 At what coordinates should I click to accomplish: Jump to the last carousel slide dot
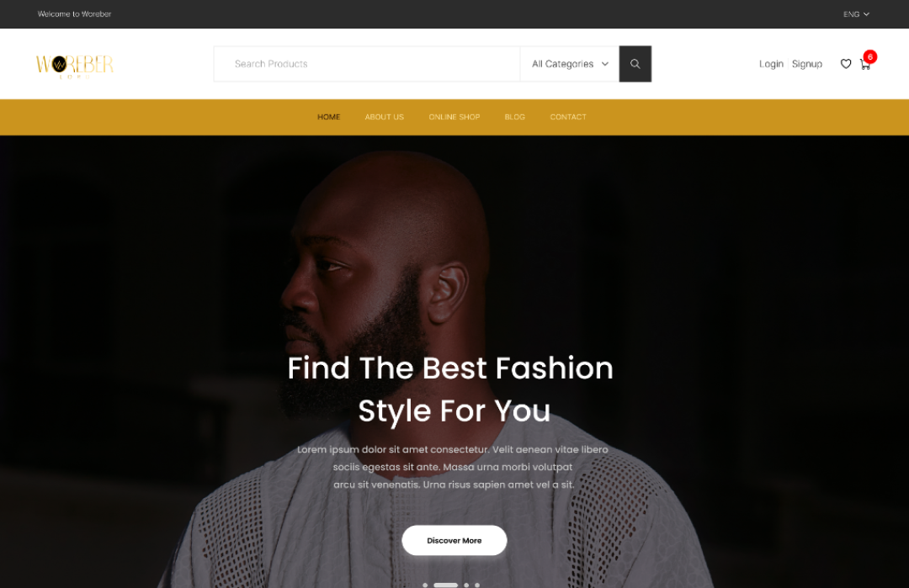(477, 585)
